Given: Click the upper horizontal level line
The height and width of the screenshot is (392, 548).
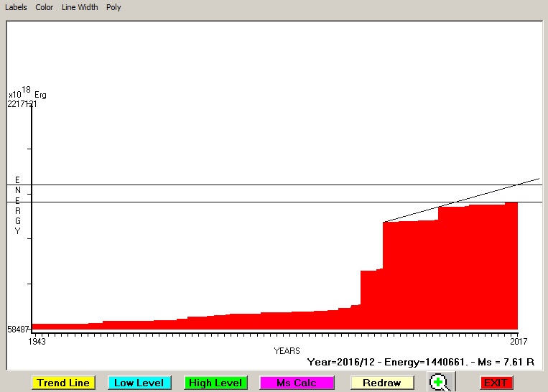Looking at the screenshot, I should tap(215, 185).
